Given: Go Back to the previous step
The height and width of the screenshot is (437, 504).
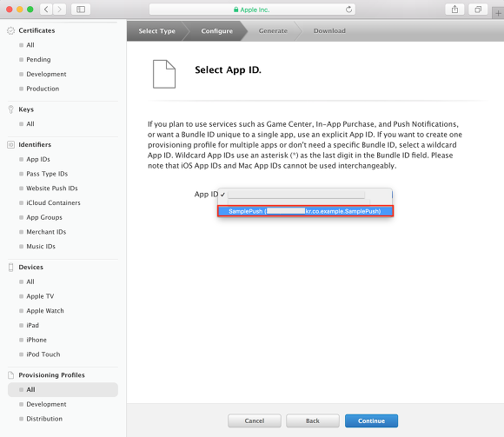Looking at the screenshot, I should pyautogui.click(x=313, y=420).
